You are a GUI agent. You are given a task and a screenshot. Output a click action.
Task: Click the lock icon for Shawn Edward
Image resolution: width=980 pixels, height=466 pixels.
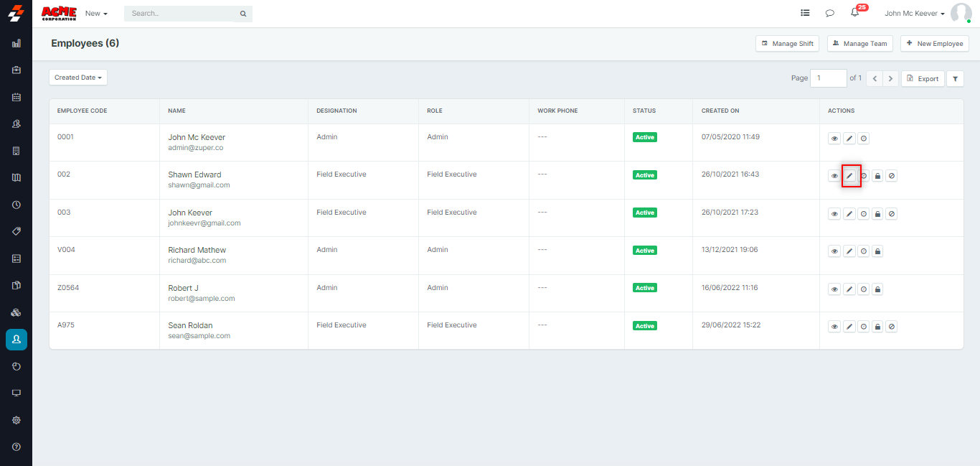pyautogui.click(x=877, y=176)
